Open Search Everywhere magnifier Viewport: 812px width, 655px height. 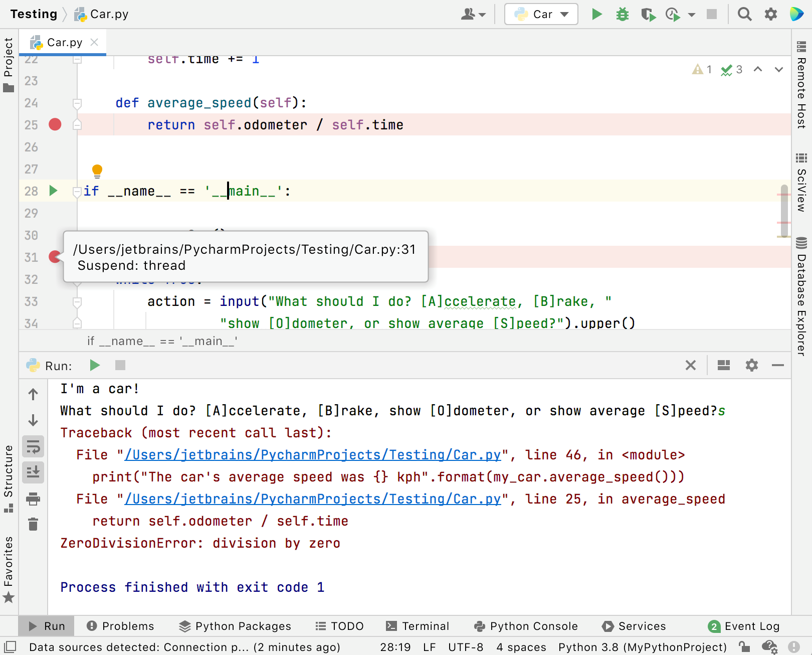click(x=745, y=14)
